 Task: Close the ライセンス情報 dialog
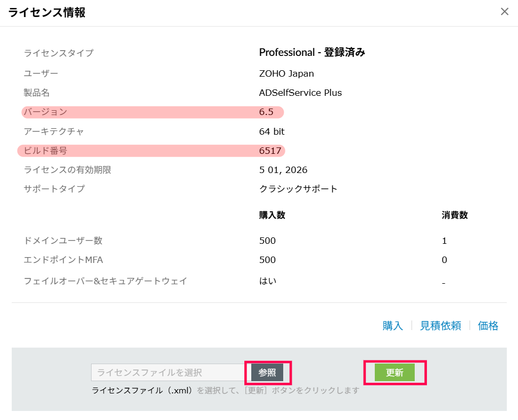(505, 12)
